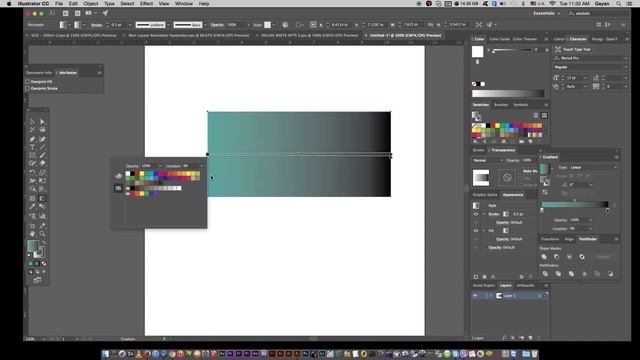This screenshot has height=360, width=640.
Task: Select the Gradient tool in toolbar
Action: (x=42, y=198)
